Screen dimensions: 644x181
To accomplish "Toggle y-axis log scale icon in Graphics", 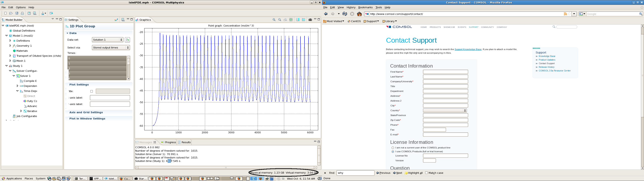I will point(303,20).
